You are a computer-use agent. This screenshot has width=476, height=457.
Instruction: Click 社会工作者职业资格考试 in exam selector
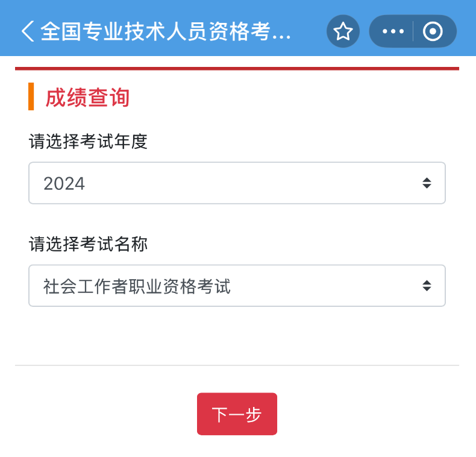click(137, 286)
